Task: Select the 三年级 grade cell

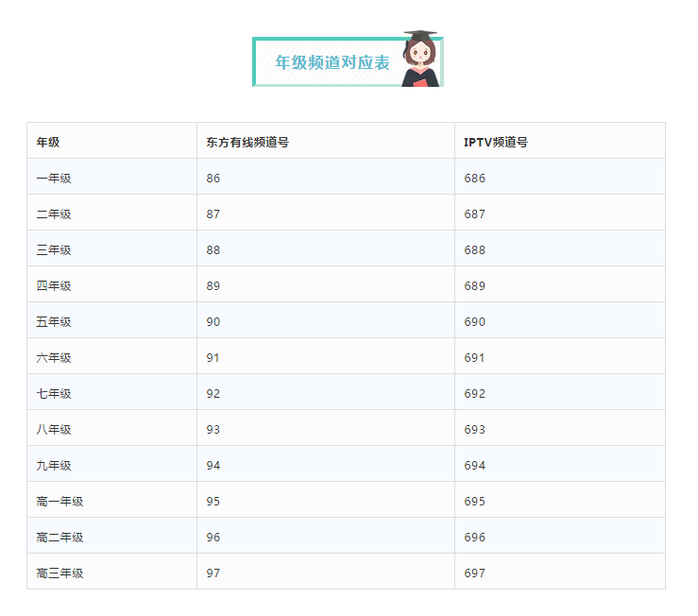Action: click(x=54, y=249)
